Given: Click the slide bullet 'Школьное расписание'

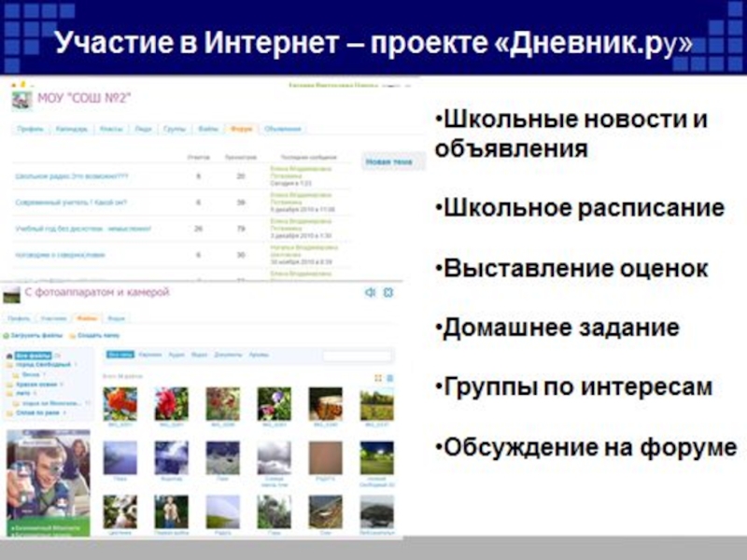Looking at the screenshot, I should coord(580,208).
